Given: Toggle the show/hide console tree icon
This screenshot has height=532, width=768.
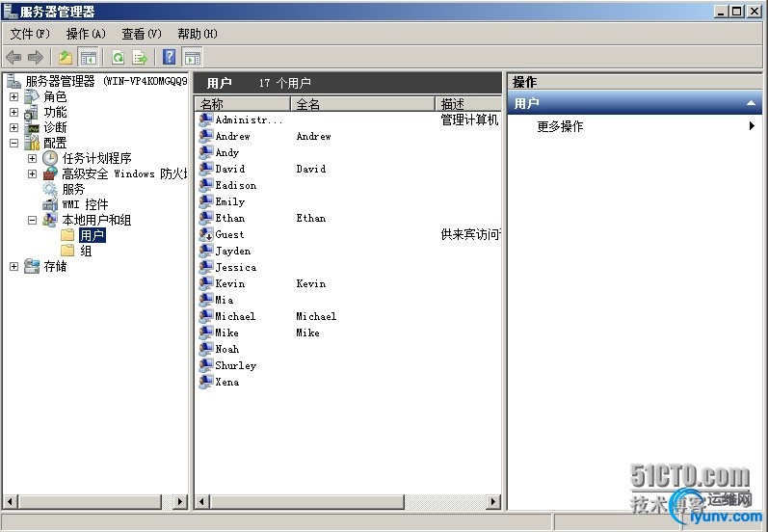Looking at the screenshot, I should pyautogui.click(x=88, y=57).
